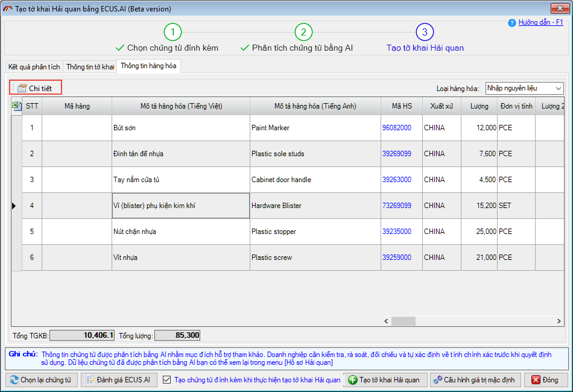This screenshot has height=392, width=573.
Task: Click the Excel export icon in grid header
Action: [x=16, y=106]
